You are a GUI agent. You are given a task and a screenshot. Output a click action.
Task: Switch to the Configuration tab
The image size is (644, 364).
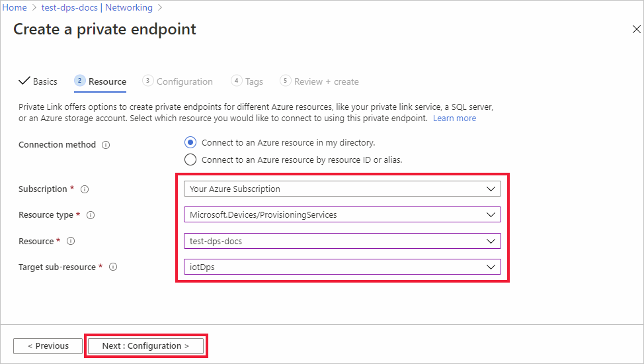[x=177, y=81]
